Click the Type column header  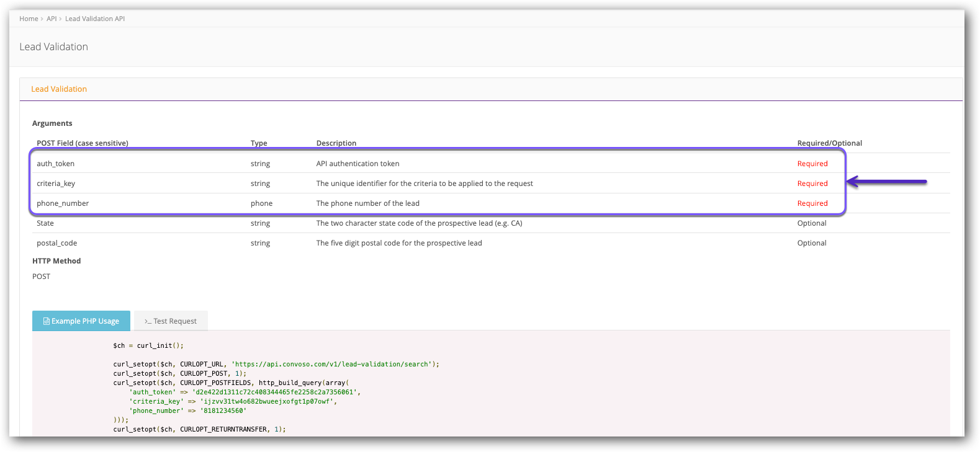pos(259,143)
